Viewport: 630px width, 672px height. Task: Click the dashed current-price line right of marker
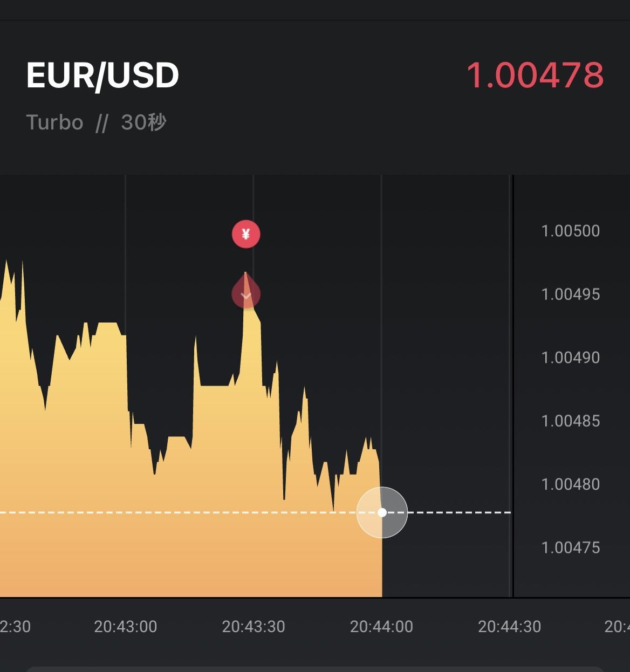click(x=458, y=512)
